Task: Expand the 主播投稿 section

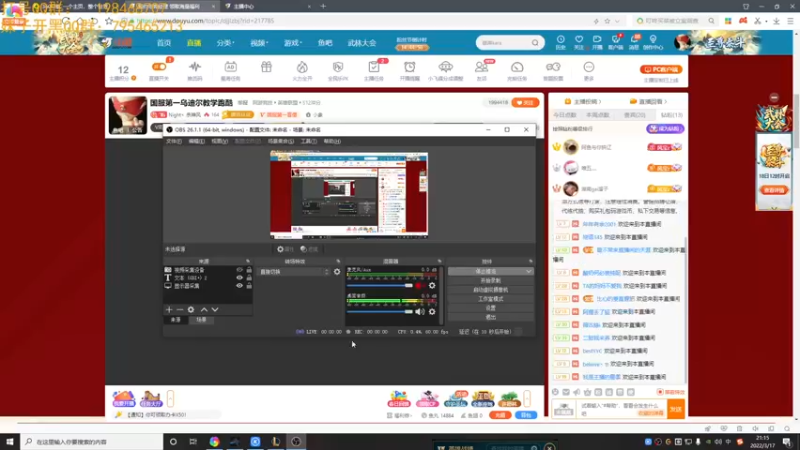Action: [x=583, y=102]
